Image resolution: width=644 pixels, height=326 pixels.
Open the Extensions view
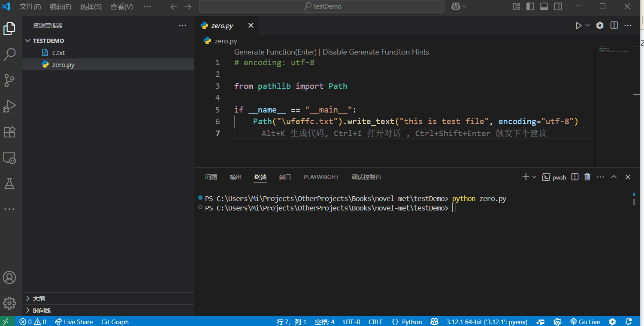(x=9, y=132)
